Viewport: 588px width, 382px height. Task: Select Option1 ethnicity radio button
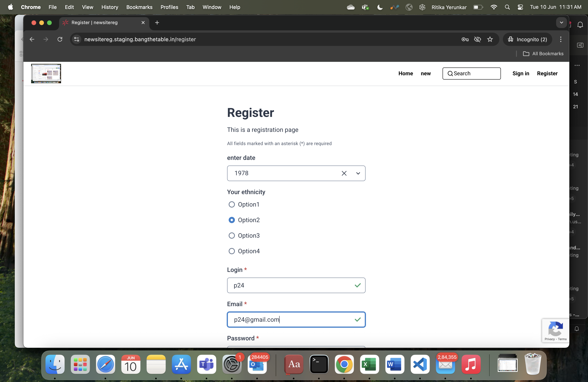coord(232,204)
